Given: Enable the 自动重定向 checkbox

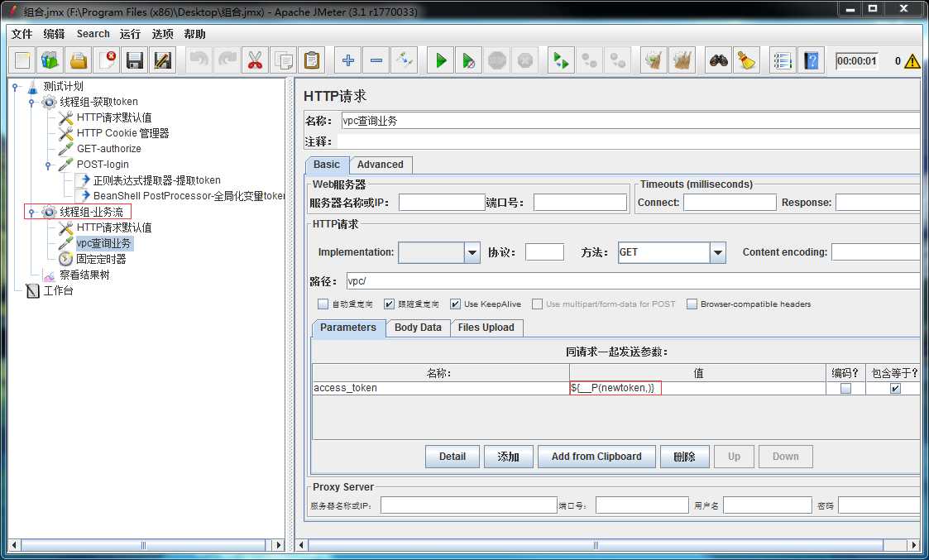Looking at the screenshot, I should 323,304.
